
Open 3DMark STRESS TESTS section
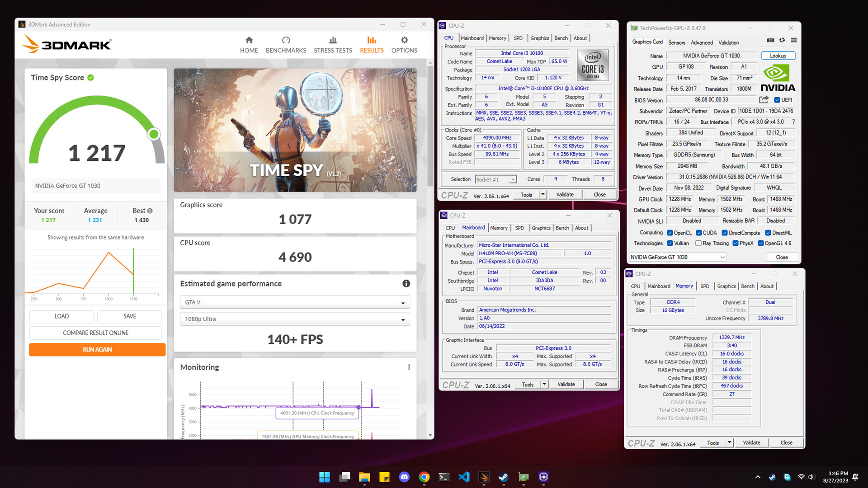point(333,45)
